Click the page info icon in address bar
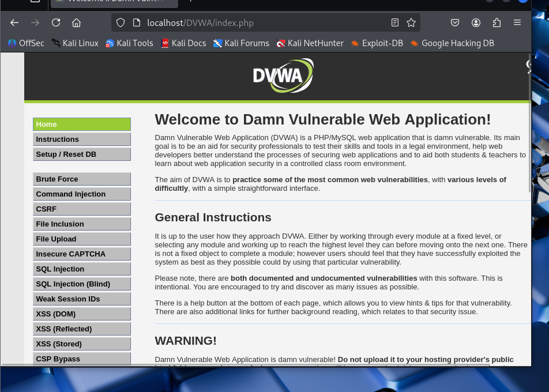This screenshot has width=549, height=392. tap(137, 22)
